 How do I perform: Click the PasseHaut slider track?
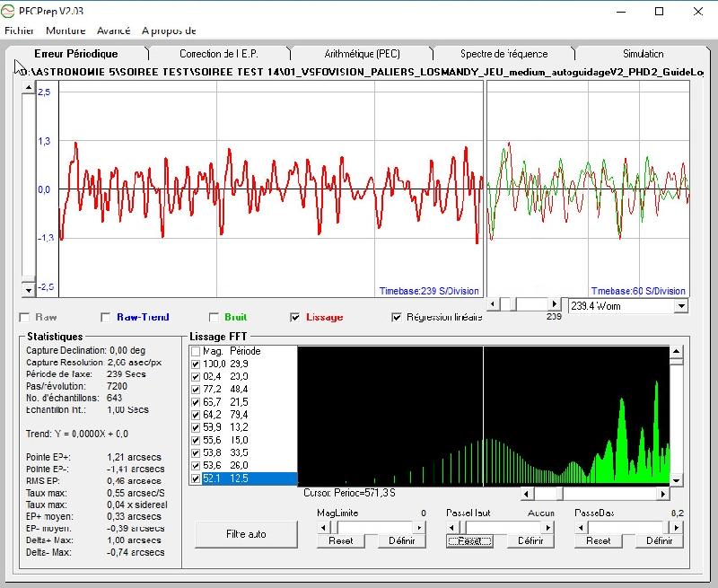pyautogui.click(x=504, y=528)
